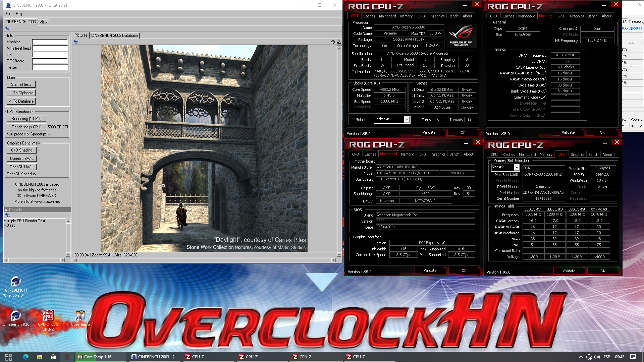Open the volume speaker tray icon
644x362 pixels.
click(597, 357)
